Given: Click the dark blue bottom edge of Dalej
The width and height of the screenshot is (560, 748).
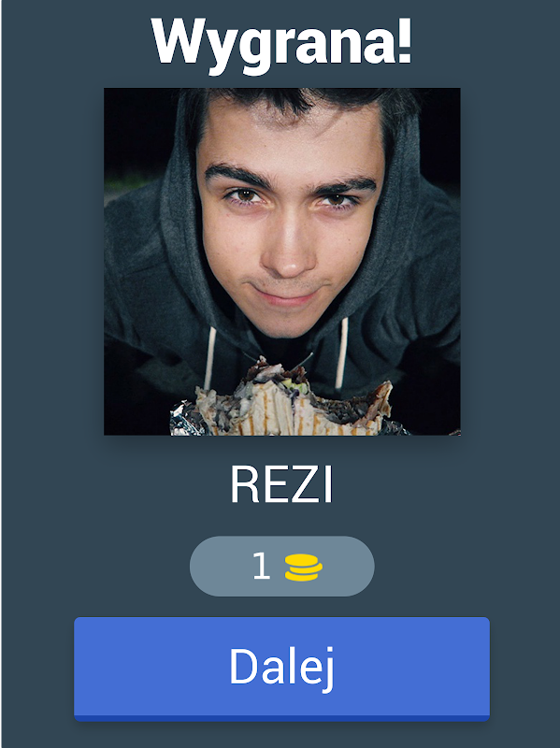Looking at the screenshot, I should click(x=281, y=718).
